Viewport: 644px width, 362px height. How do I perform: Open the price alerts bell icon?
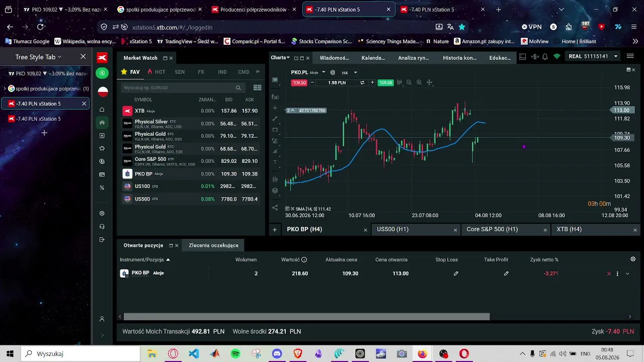(545, 57)
